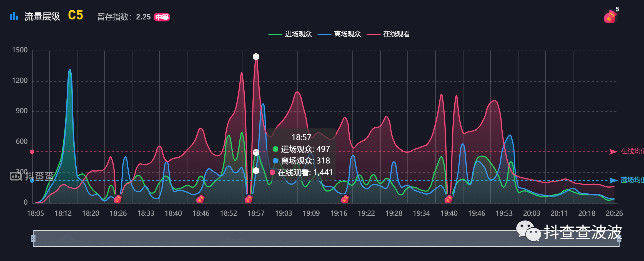Click the lucky bag marker near 18:46

[200, 199]
